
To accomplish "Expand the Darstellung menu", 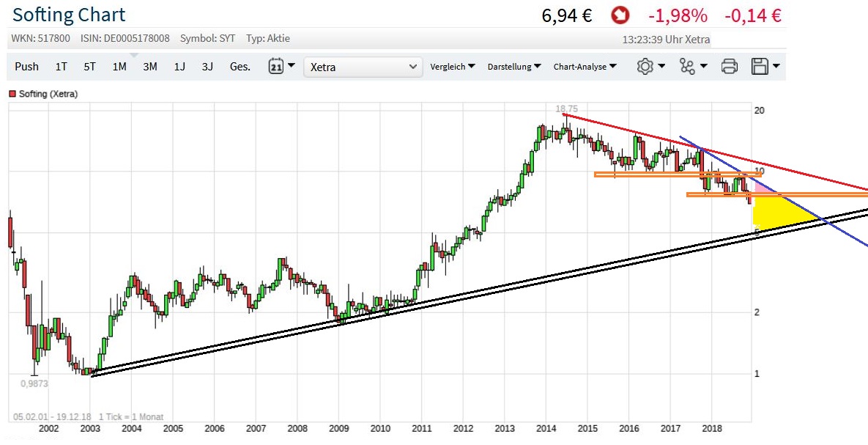I will [513, 67].
